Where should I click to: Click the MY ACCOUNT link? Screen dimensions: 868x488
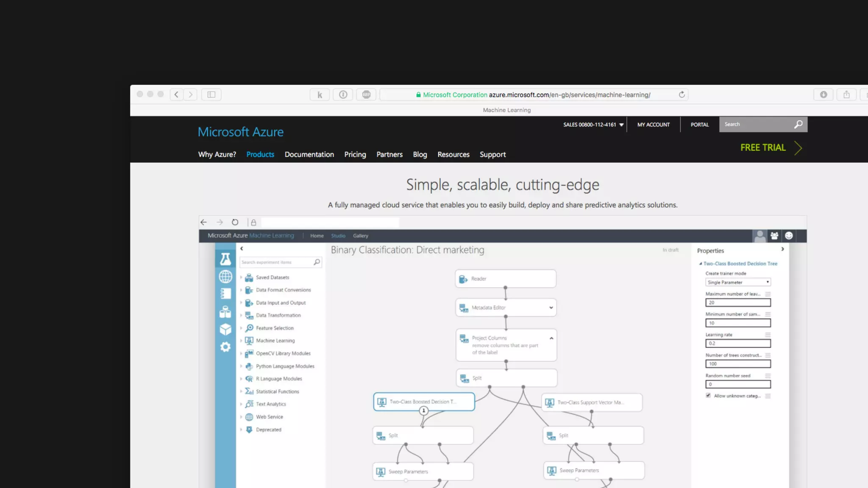point(653,125)
